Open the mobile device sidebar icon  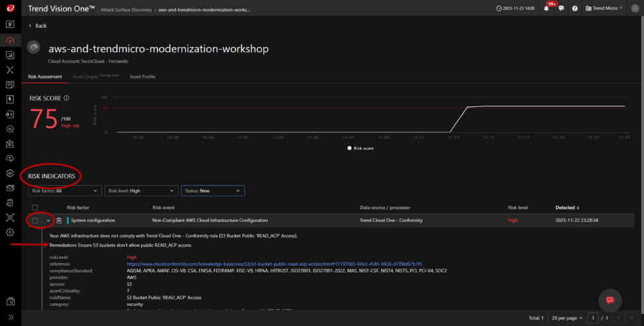click(11, 202)
